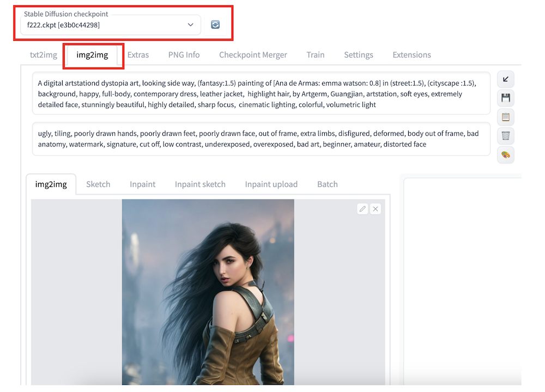Click the uploaded portrait source image

[x=208, y=292]
